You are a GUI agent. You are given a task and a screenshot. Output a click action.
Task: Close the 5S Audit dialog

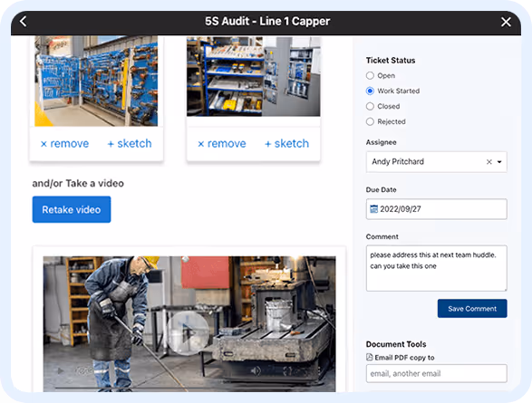click(506, 22)
